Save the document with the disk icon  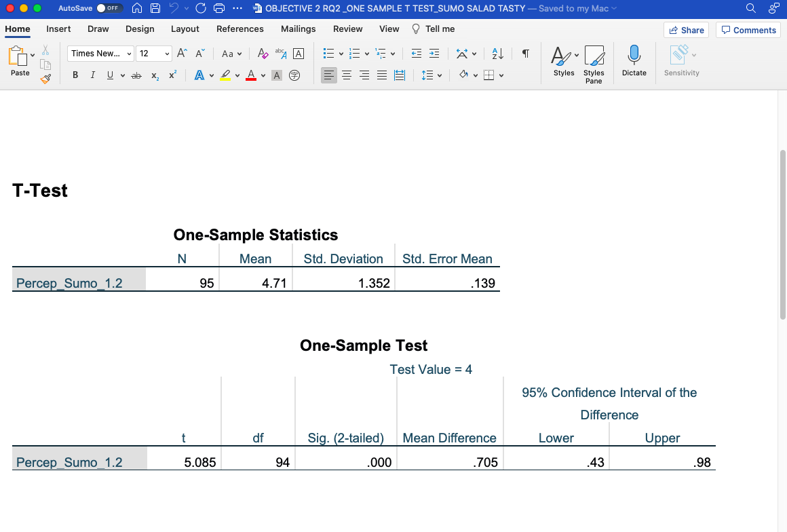[x=155, y=8]
